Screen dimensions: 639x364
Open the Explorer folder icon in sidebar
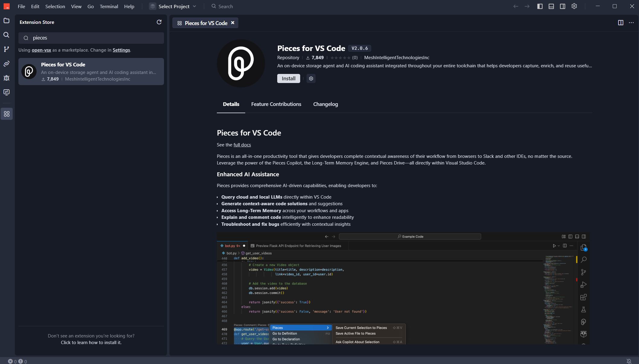tap(6, 21)
